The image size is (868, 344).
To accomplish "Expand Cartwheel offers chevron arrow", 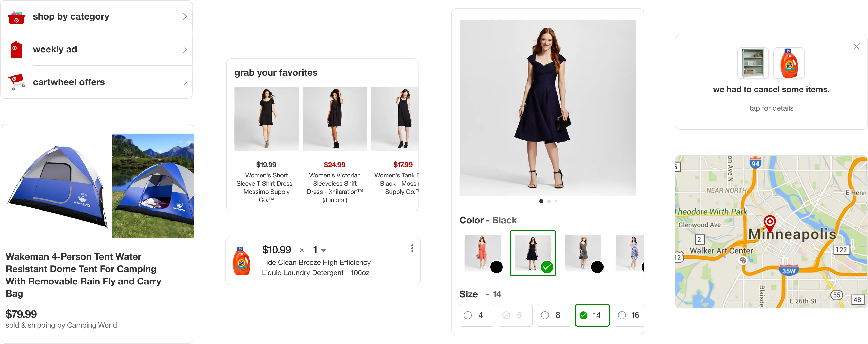I will pyautogui.click(x=185, y=82).
